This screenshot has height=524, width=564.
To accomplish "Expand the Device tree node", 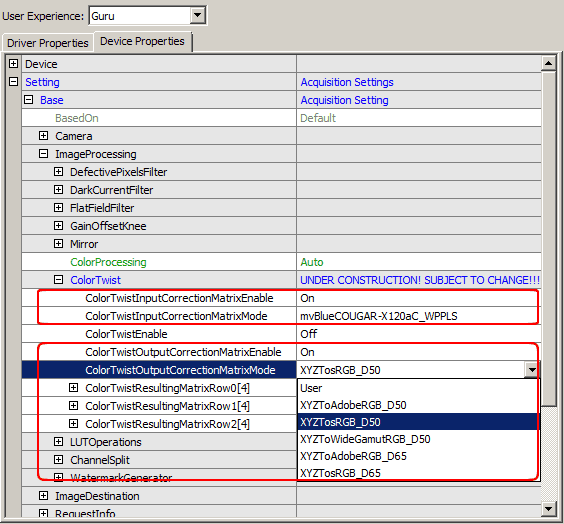I will [13, 64].
